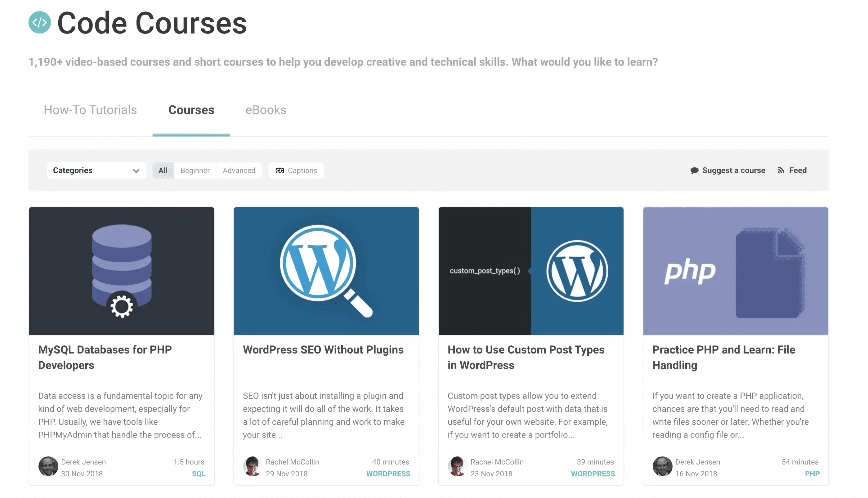Filter courses by Beginner level
Viewport: 868px width, 498px height.
(x=195, y=170)
